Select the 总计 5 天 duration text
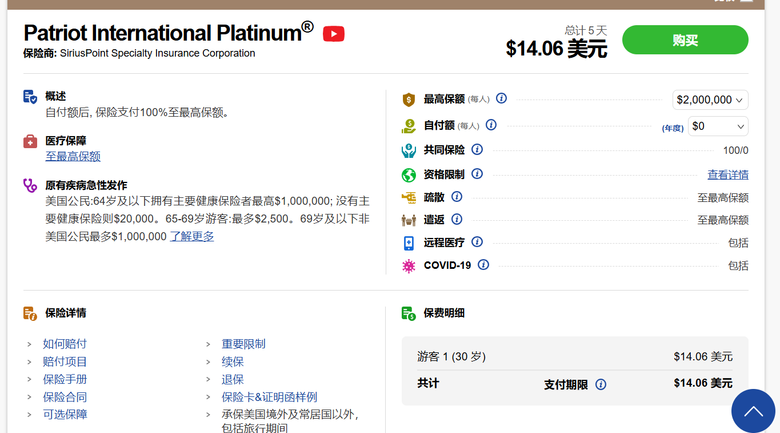Image resolution: width=780 pixels, height=433 pixels. point(586,30)
